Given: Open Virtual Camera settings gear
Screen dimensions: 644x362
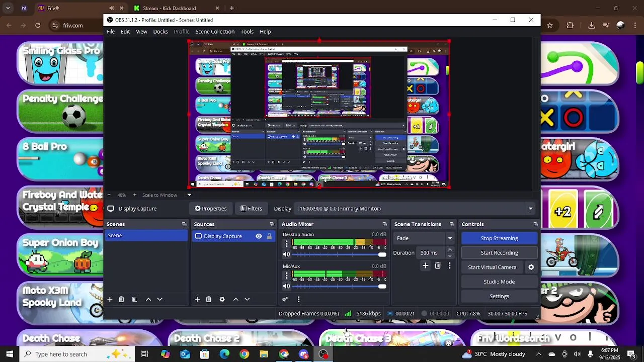Looking at the screenshot, I should click(x=531, y=267).
